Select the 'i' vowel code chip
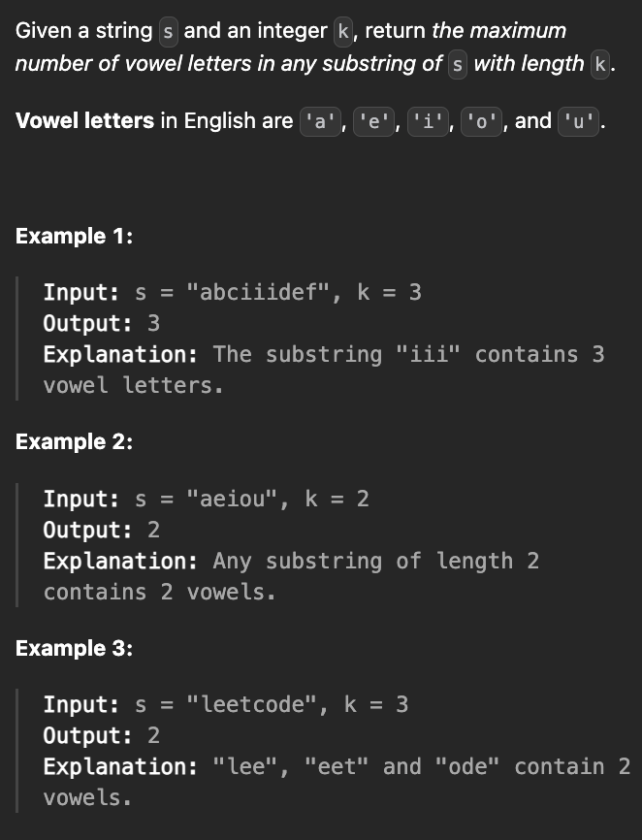Screen dimensions: 642x840 pyautogui.click(x=427, y=122)
